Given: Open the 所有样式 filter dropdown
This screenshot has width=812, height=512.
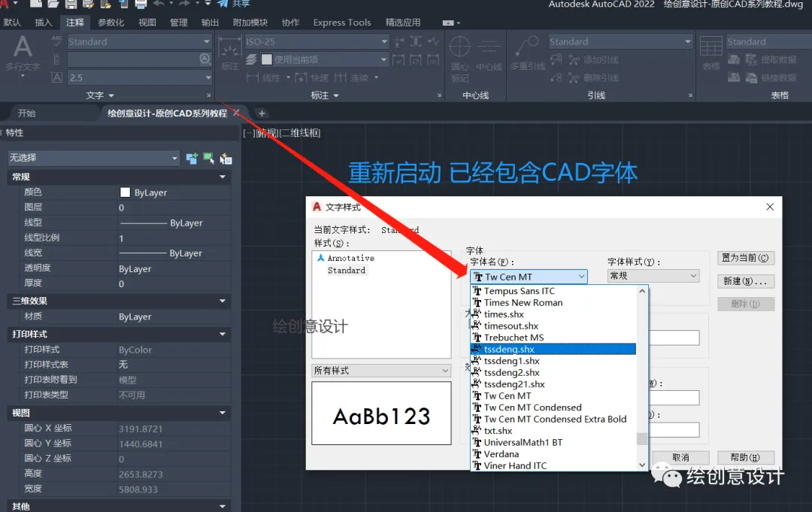Looking at the screenshot, I should [x=381, y=371].
